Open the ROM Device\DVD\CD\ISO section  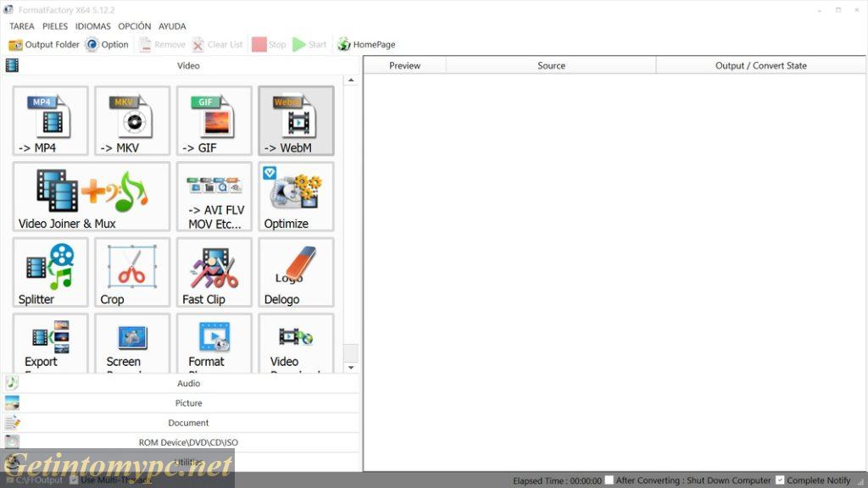pyautogui.click(x=188, y=441)
